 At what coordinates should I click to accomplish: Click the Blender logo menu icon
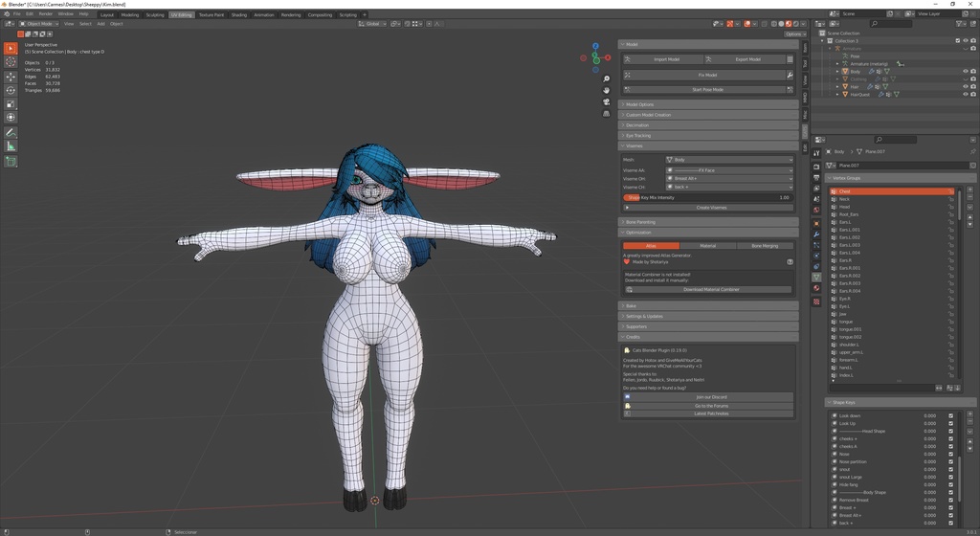7,13
